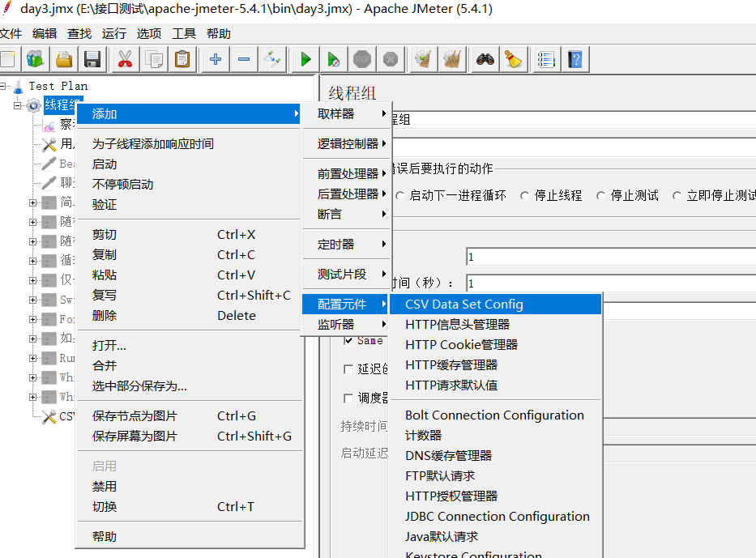This screenshot has width=756, height=558.
Task: Select the graph listener icon in tree
Action: (x=49, y=126)
